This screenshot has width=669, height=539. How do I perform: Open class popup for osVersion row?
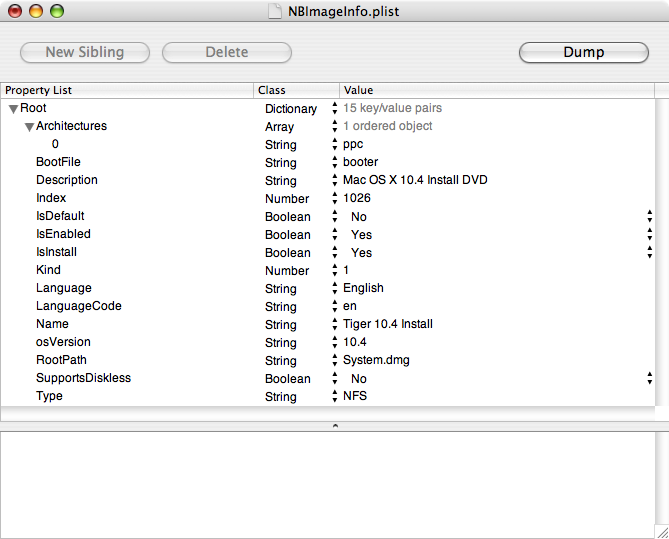(335, 342)
